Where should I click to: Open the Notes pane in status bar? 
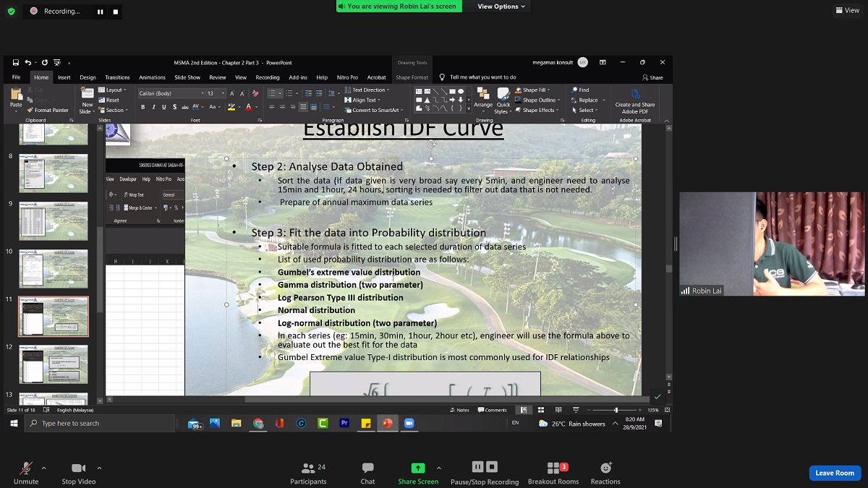click(459, 410)
